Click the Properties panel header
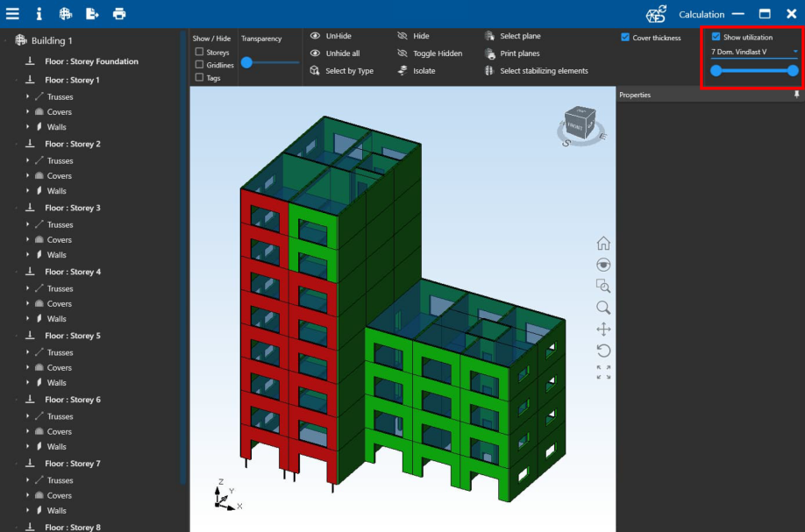 click(x=710, y=95)
